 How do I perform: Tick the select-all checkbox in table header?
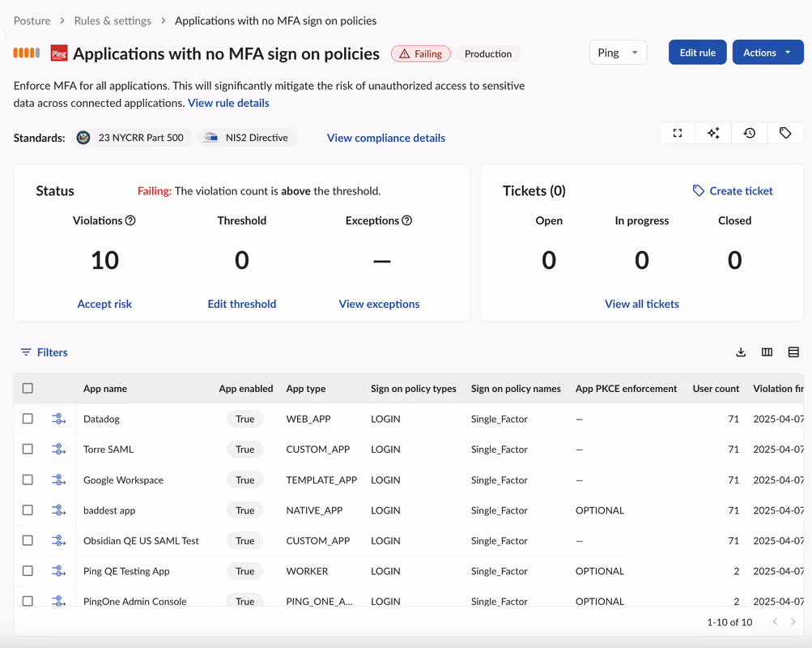click(x=28, y=389)
